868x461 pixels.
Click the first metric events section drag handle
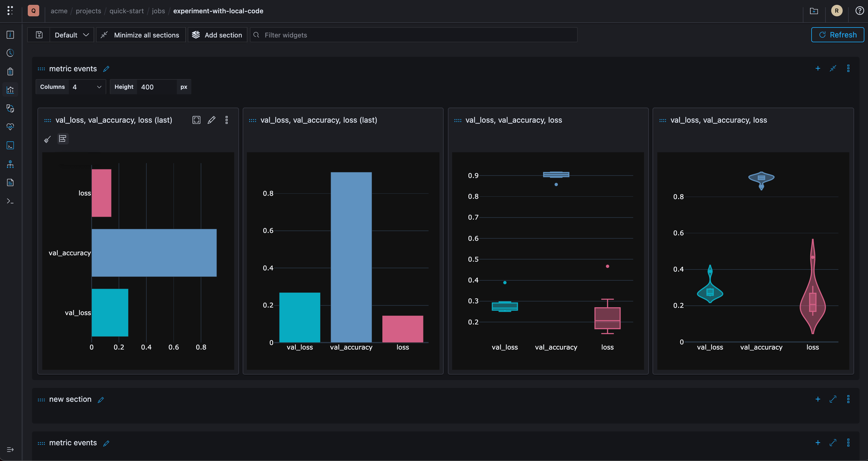click(41, 69)
